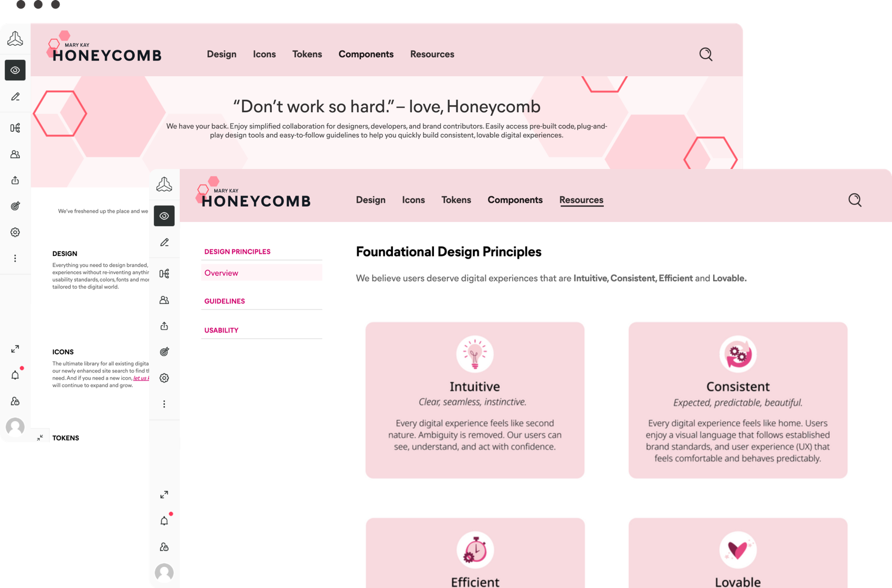Click the expand arrows icon in back window sidebar
This screenshot has height=588, width=892.
[x=15, y=349]
